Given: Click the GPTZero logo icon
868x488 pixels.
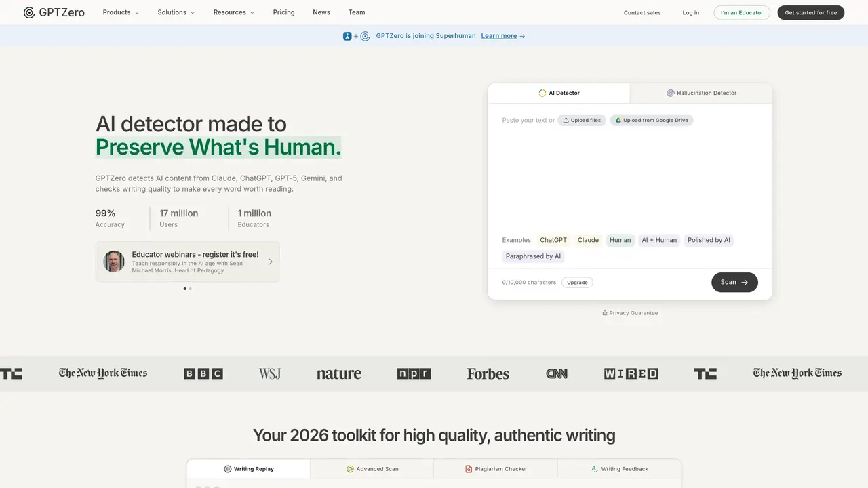Looking at the screenshot, I should 29,12.
